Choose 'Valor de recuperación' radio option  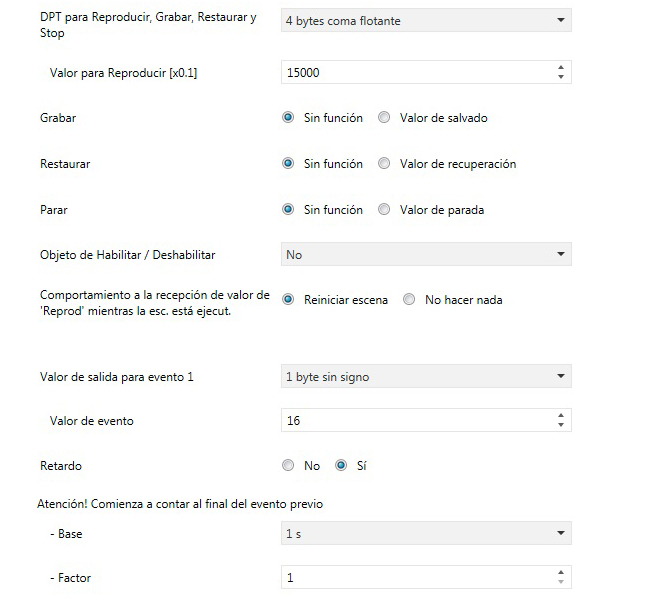click(385, 164)
